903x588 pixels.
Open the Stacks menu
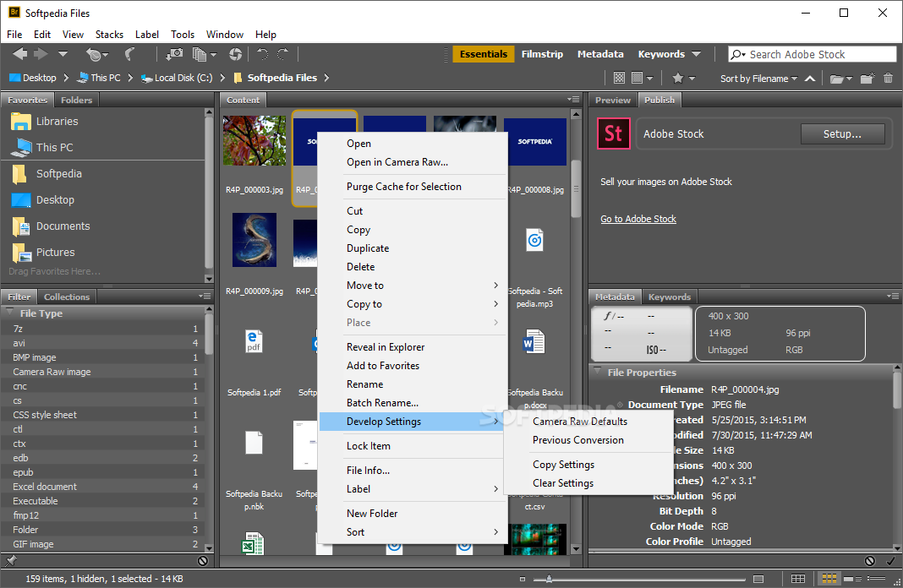[109, 35]
